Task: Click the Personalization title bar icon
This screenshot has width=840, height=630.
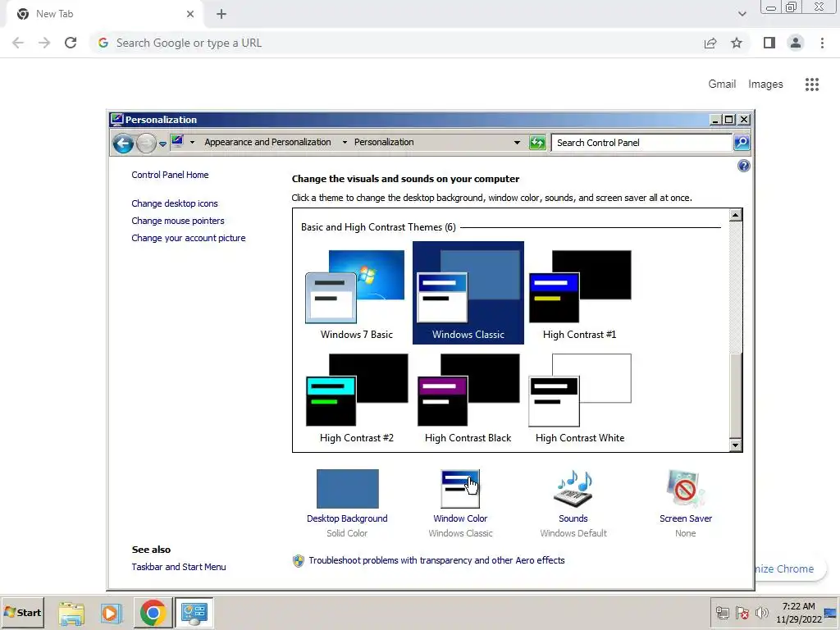Action: coord(116,120)
